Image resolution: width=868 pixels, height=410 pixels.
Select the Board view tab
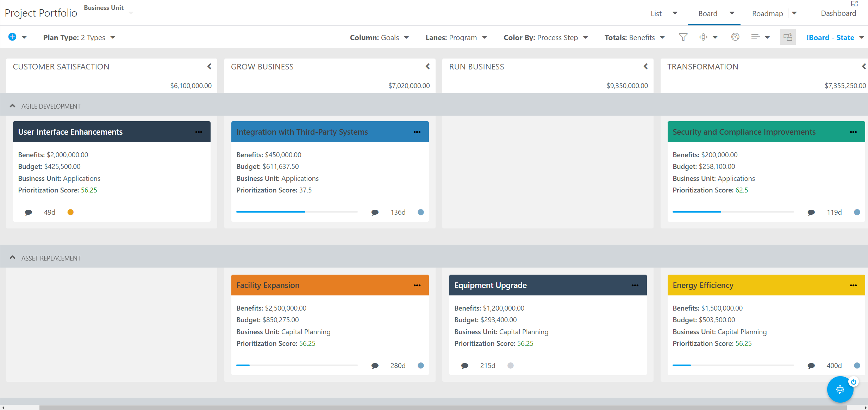pos(708,13)
